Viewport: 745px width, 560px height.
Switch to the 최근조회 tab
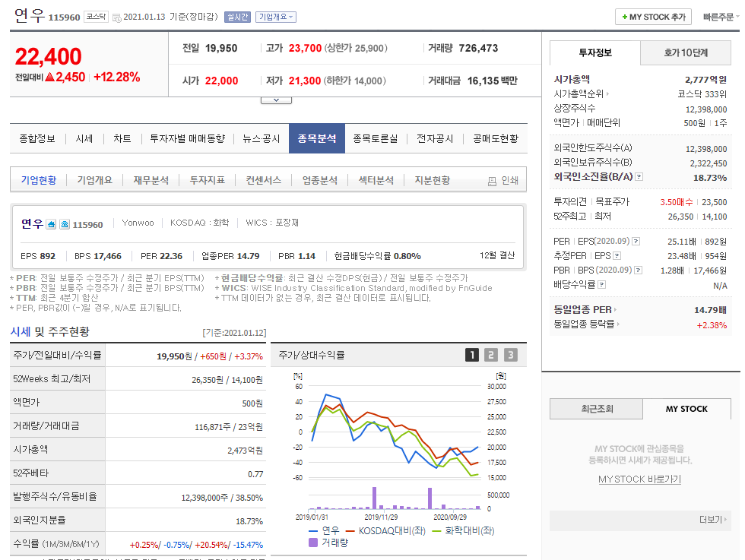click(596, 409)
